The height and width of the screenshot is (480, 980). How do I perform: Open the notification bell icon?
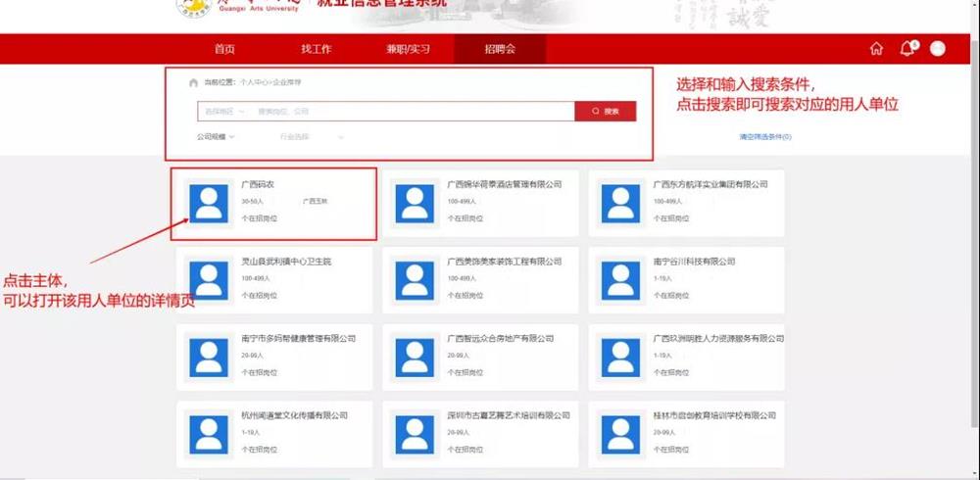pyautogui.click(x=906, y=49)
